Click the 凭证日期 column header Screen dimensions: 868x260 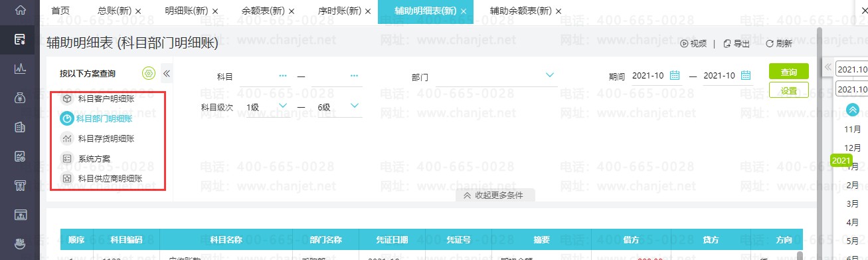coord(392,239)
